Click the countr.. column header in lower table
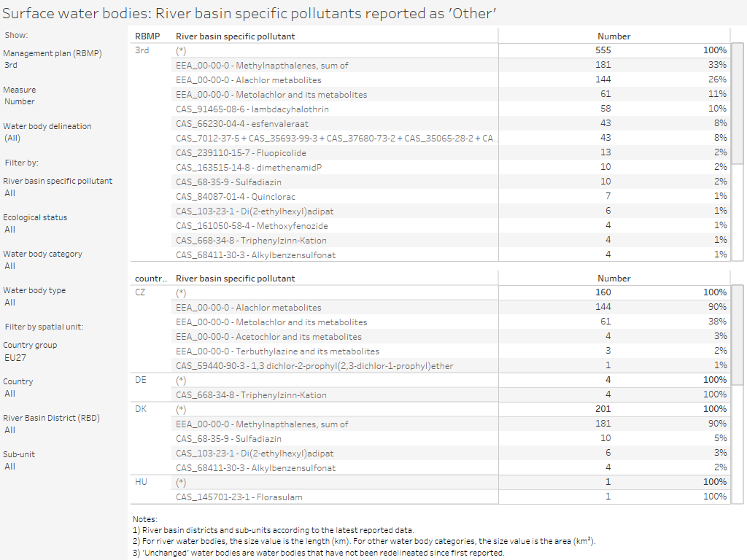The image size is (747, 560). (150, 279)
